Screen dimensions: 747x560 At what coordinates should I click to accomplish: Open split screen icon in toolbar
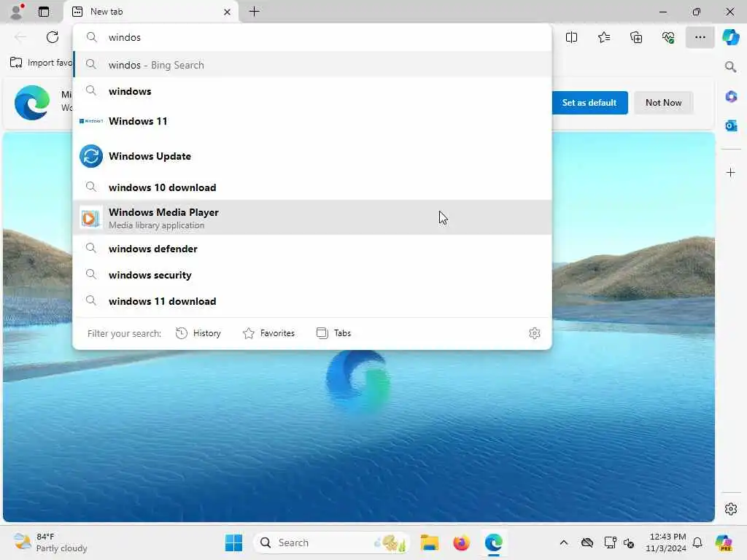[571, 37]
